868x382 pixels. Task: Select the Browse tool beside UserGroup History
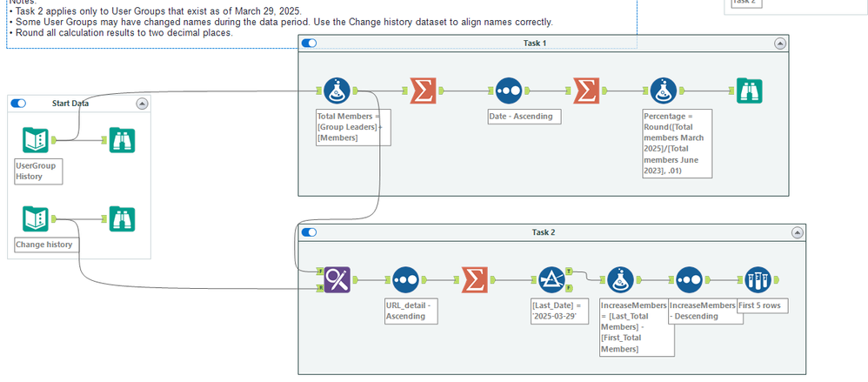point(122,140)
